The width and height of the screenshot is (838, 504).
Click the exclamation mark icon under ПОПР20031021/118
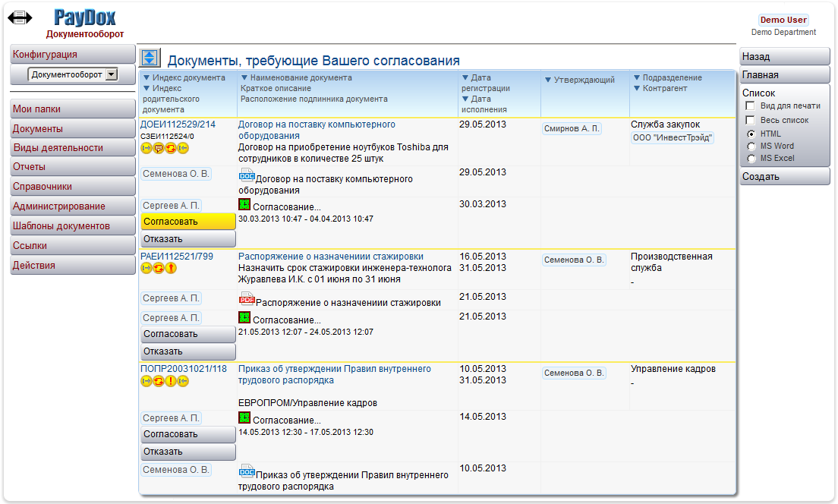(171, 381)
